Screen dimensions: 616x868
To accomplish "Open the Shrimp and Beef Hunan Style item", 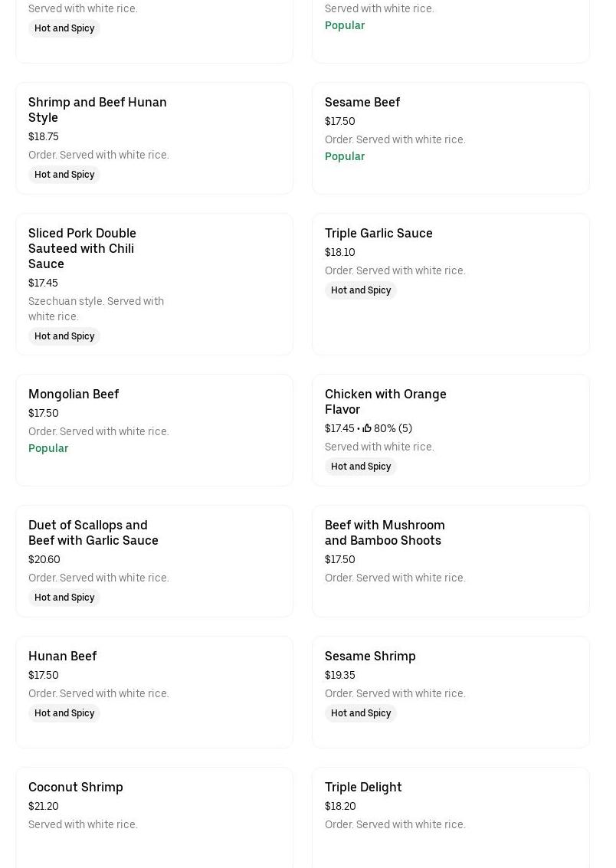I will (x=97, y=110).
